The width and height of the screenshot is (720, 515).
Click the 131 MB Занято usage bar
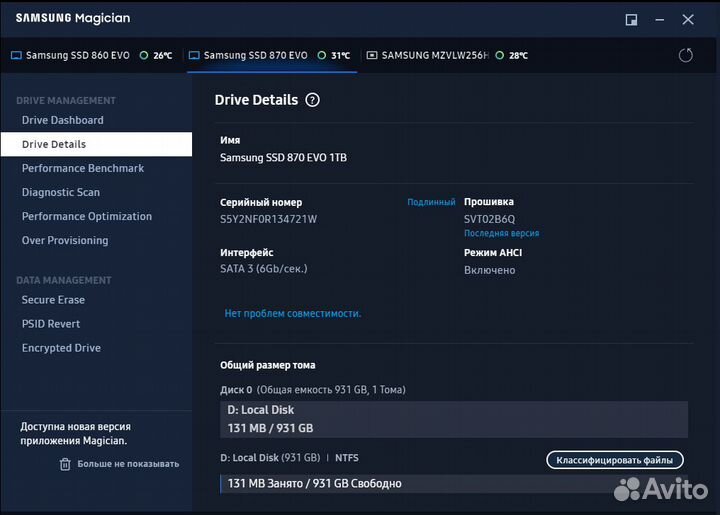454,484
